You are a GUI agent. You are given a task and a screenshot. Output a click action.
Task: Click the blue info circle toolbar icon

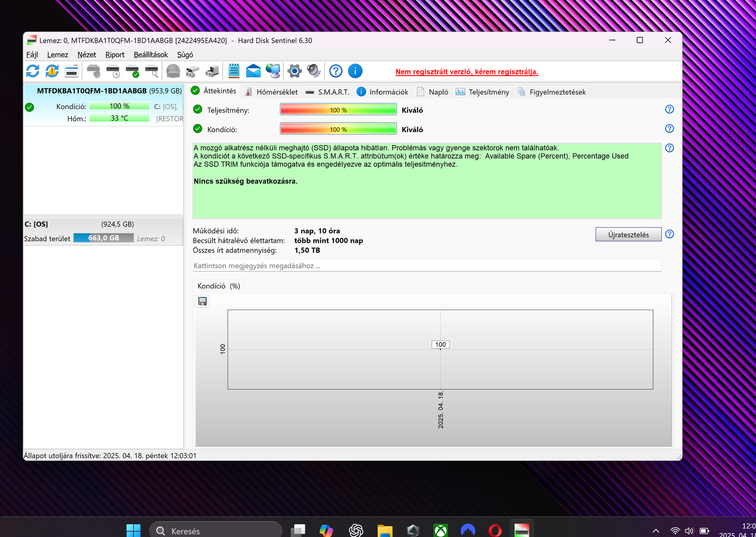tap(355, 71)
